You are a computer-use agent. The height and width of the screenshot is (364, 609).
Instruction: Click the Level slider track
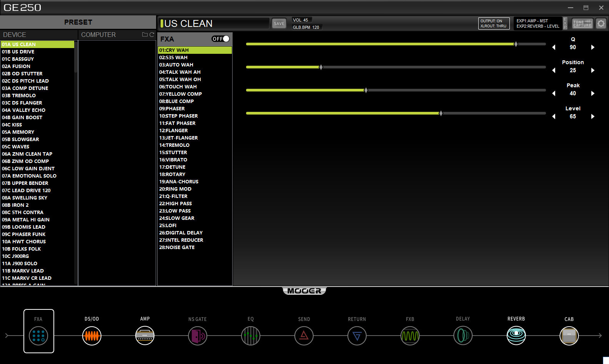click(x=396, y=113)
